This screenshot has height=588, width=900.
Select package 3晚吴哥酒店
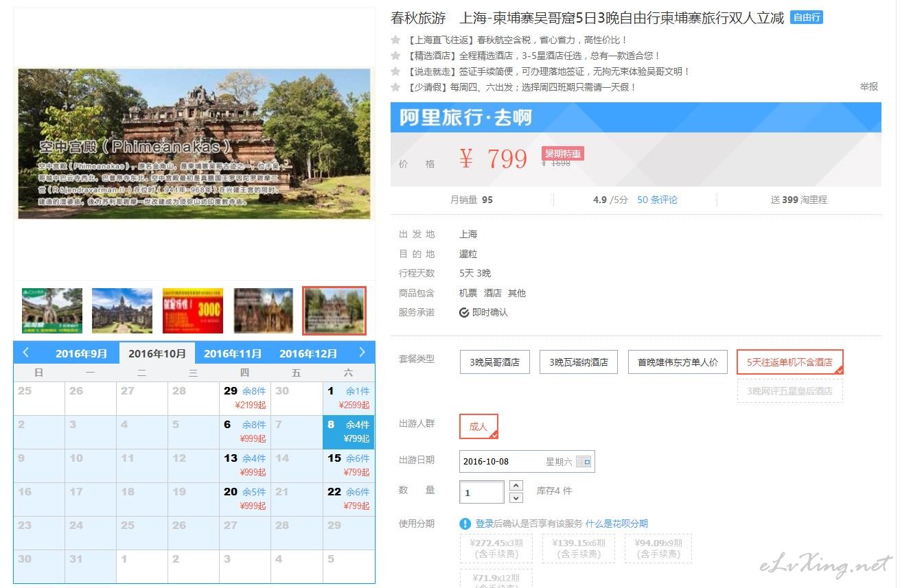point(495,362)
